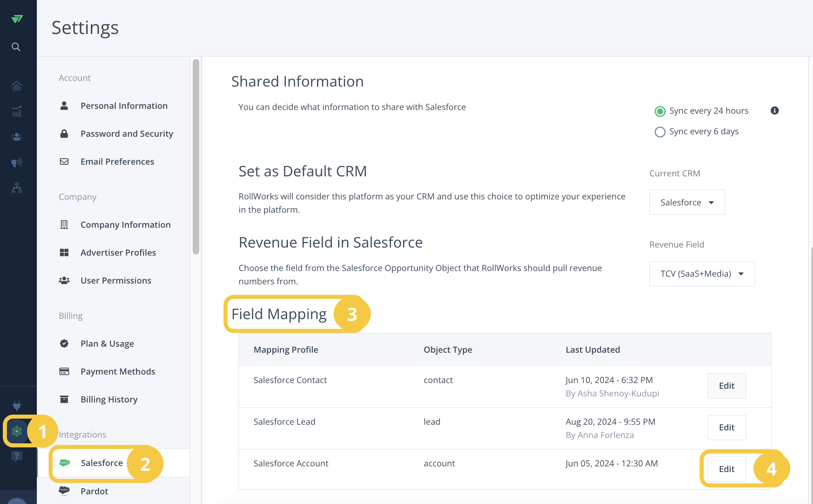Select Sync every 6 days
Screen dimensions: 813x504
pos(660,132)
